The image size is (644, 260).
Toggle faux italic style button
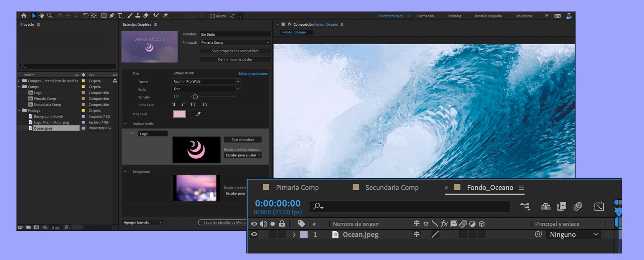point(183,104)
